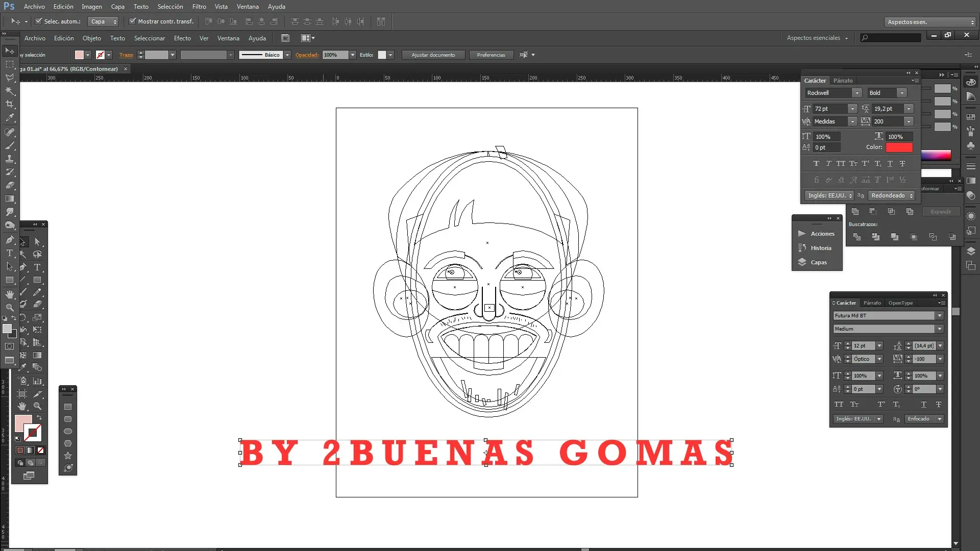Open the Layers icon in right dock
980x551 pixels.
[x=971, y=251]
